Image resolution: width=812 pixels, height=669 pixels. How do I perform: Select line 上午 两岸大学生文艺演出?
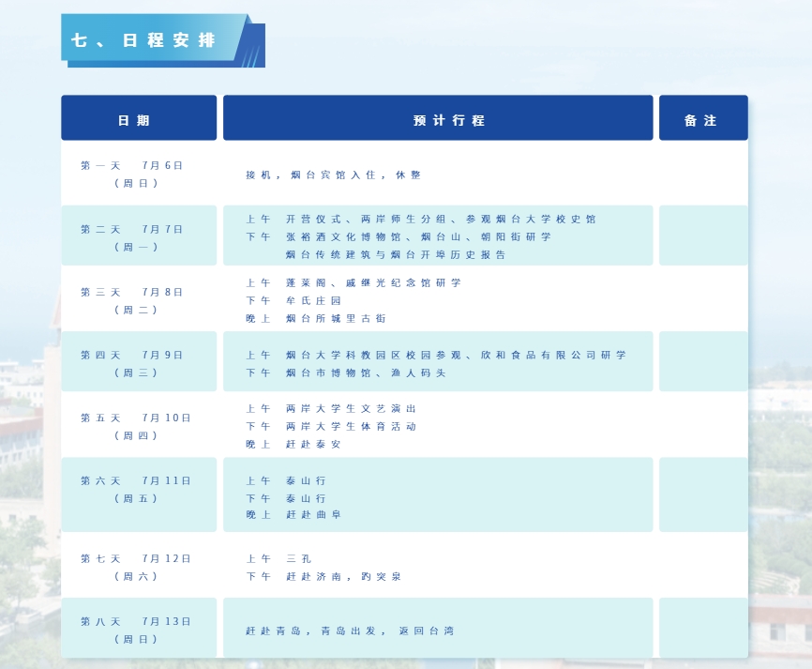[331, 409]
